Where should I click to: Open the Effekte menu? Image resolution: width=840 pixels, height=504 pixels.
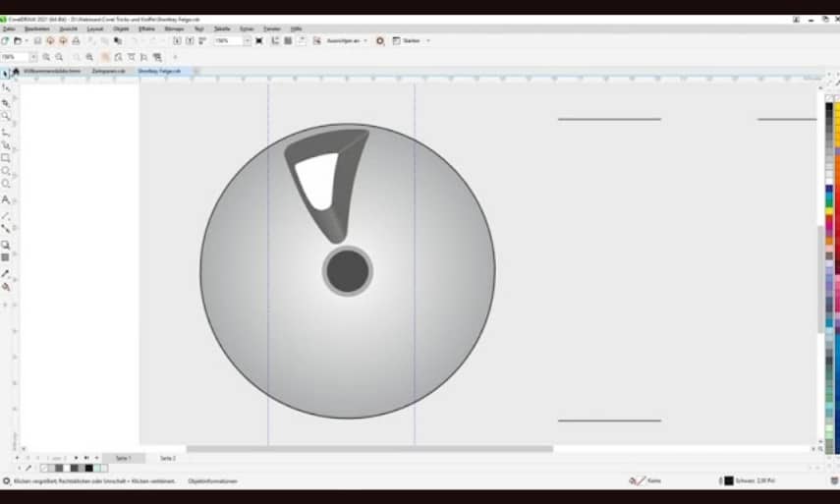point(146,28)
